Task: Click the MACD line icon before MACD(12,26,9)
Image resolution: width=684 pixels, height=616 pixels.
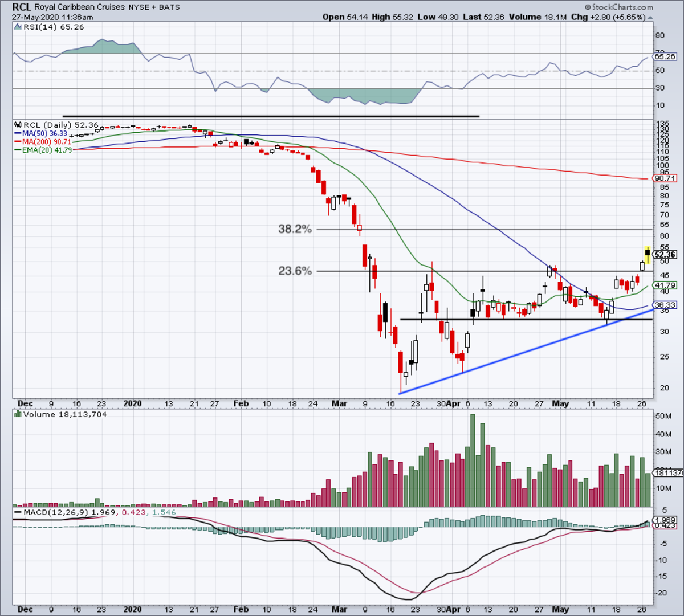Action: pyautogui.click(x=18, y=512)
